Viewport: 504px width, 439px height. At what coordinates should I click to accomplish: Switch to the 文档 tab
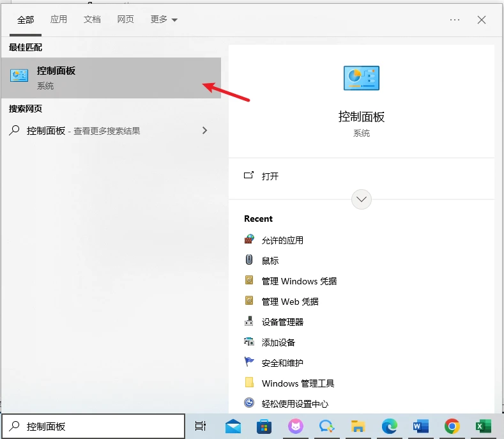[92, 20]
